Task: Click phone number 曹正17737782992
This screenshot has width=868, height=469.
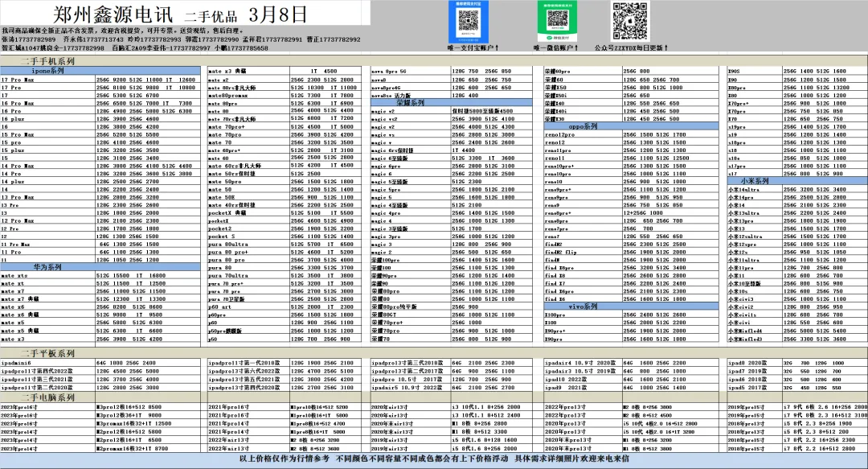Action: 334,40
